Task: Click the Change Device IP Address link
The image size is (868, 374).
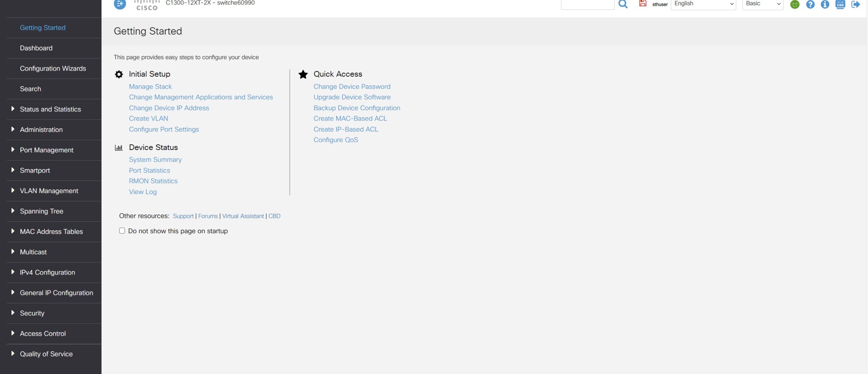Action: coord(169,108)
